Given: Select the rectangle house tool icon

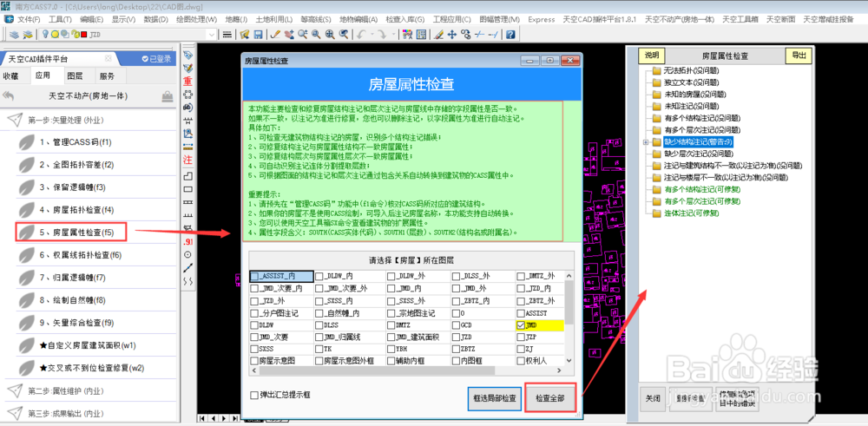Looking at the screenshot, I should (x=188, y=188).
